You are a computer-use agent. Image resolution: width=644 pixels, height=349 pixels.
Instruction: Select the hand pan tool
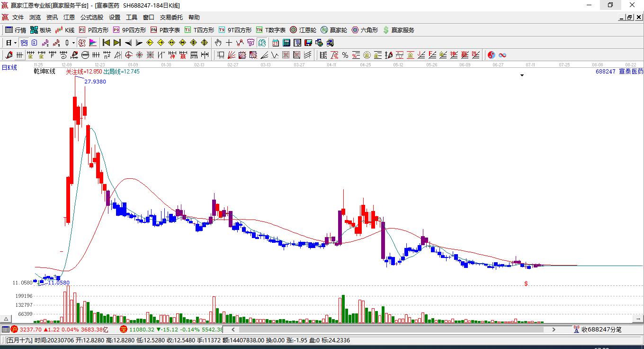pos(218,43)
